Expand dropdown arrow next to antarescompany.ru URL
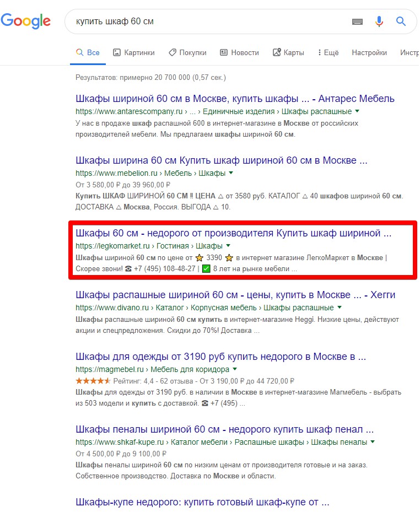 [x=357, y=111]
